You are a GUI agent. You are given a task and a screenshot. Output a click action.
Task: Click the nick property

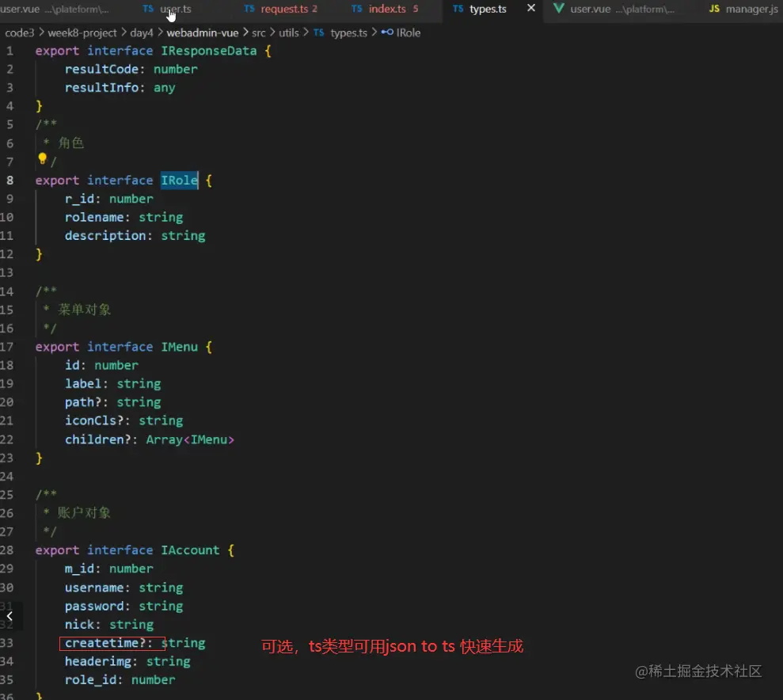pos(79,624)
